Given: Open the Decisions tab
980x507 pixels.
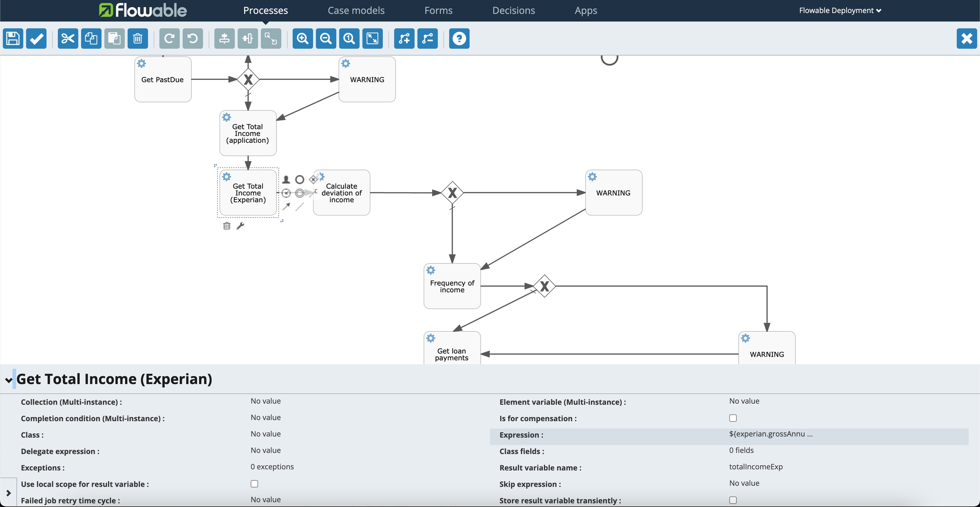Looking at the screenshot, I should tap(513, 11).
